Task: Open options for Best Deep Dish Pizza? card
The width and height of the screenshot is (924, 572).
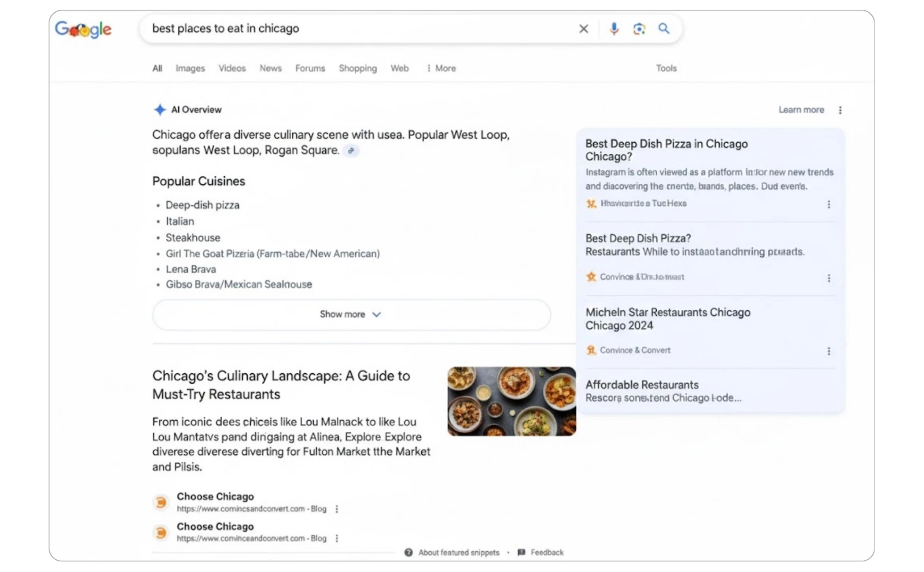Action: (829, 278)
